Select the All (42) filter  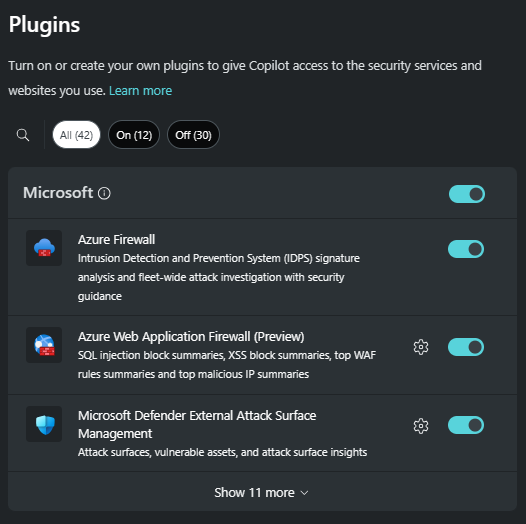click(x=76, y=135)
